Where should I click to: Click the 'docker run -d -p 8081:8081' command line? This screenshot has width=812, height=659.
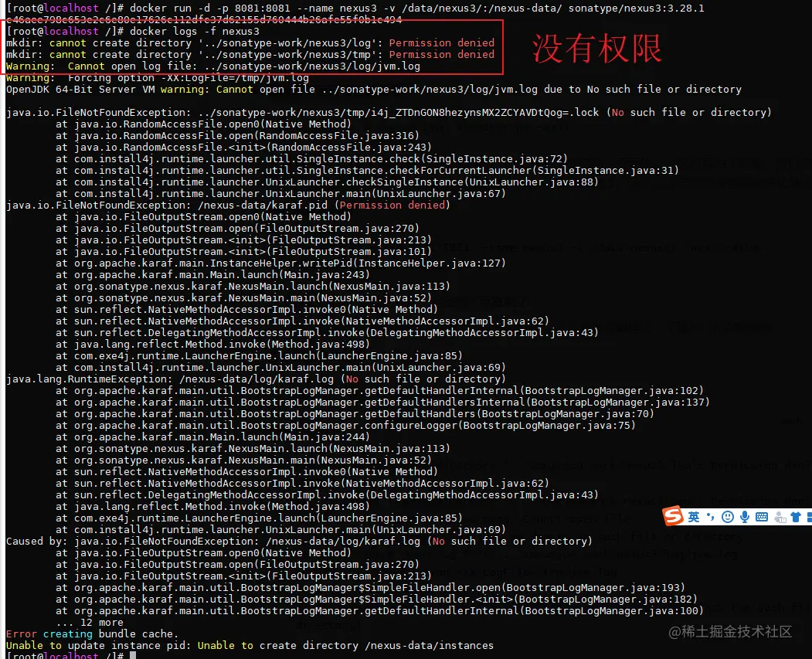[x=355, y=8]
